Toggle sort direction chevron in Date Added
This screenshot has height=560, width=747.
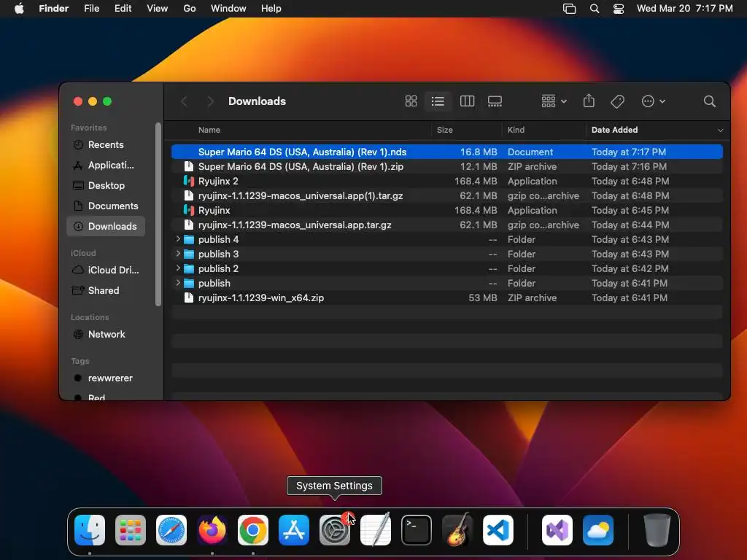(720, 130)
